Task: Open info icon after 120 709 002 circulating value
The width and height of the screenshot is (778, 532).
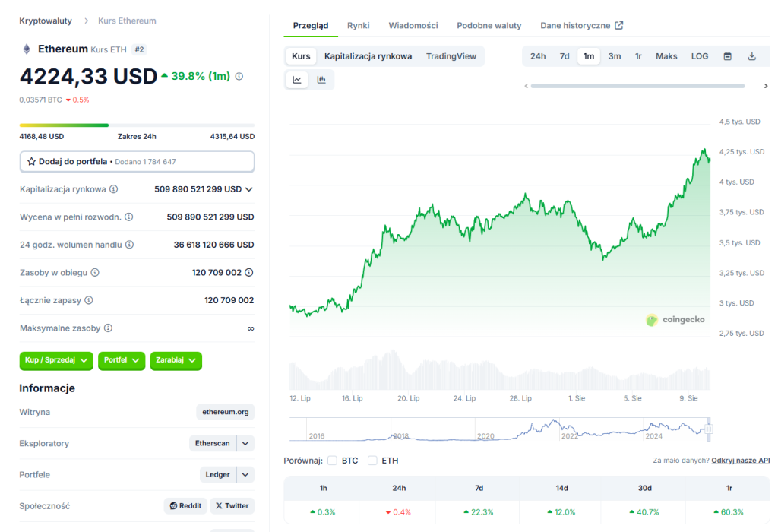Action: click(x=249, y=272)
